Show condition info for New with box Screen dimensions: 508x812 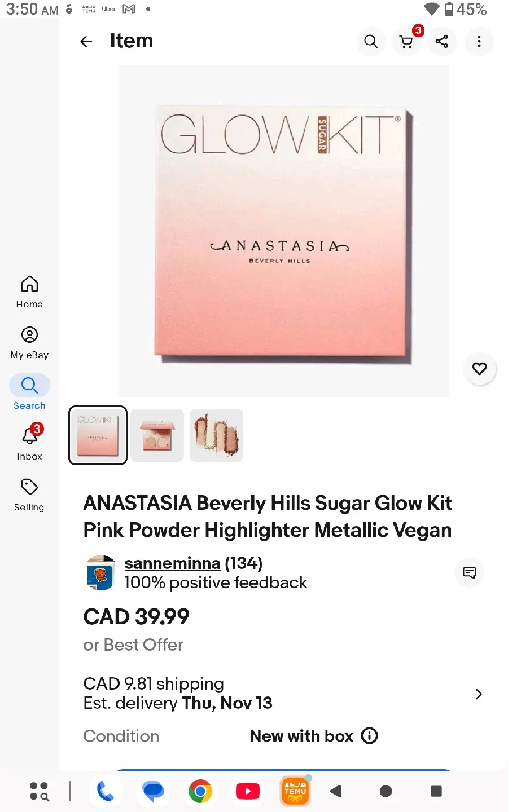[x=370, y=736]
